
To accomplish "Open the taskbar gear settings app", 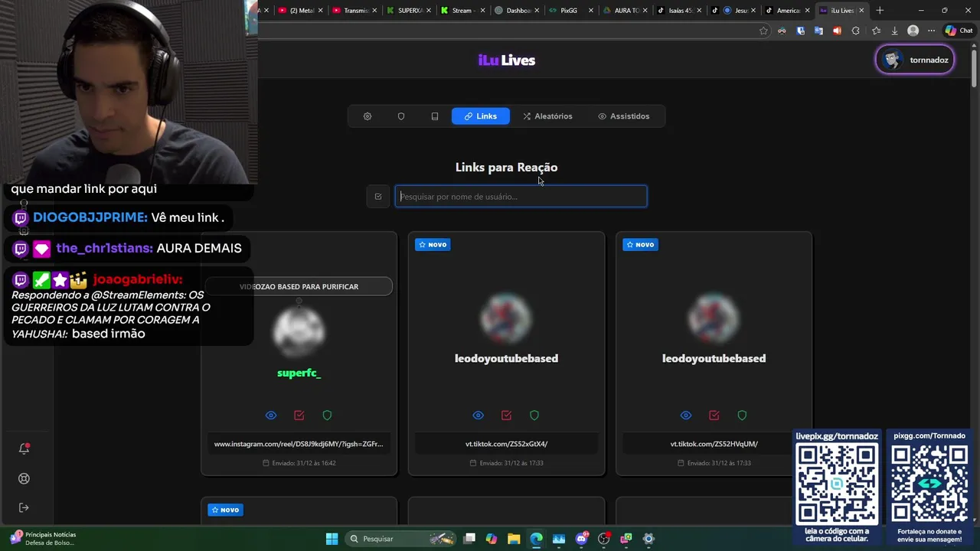I will (x=648, y=539).
